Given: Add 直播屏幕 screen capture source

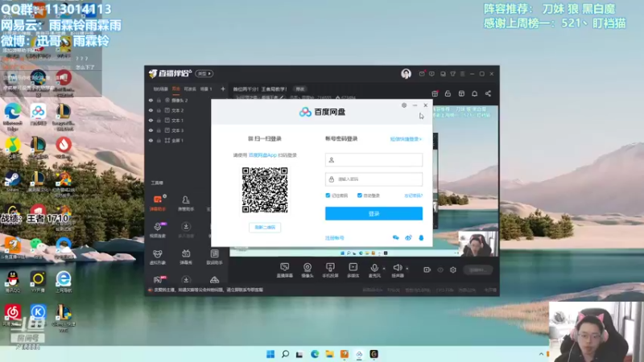Looking at the screenshot, I should (x=285, y=270).
